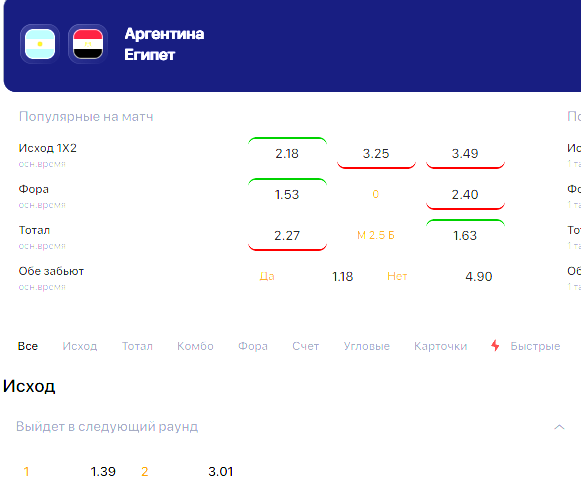Image resolution: width=581 pixels, height=491 pixels.
Task: Click the Argentina flag icon
Action: tap(40, 44)
